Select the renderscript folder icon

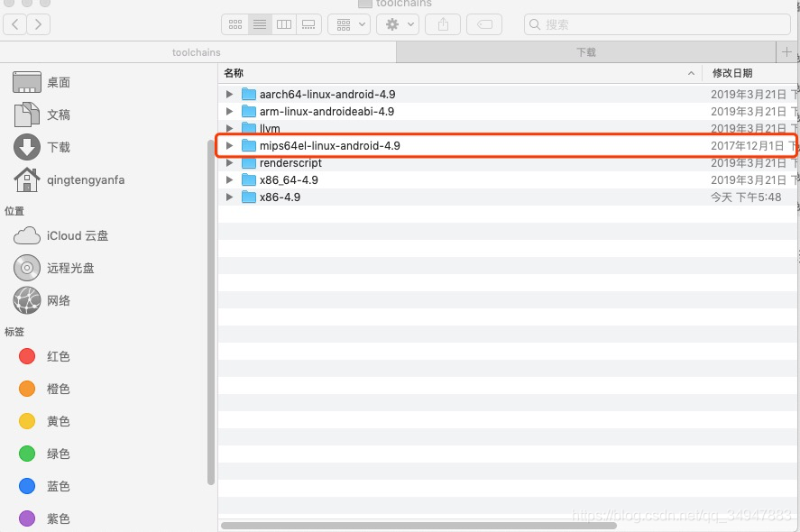point(248,162)
